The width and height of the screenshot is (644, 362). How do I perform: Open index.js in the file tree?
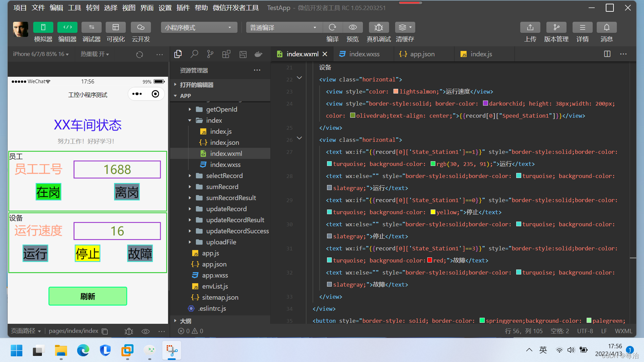(x=220, y=131)
